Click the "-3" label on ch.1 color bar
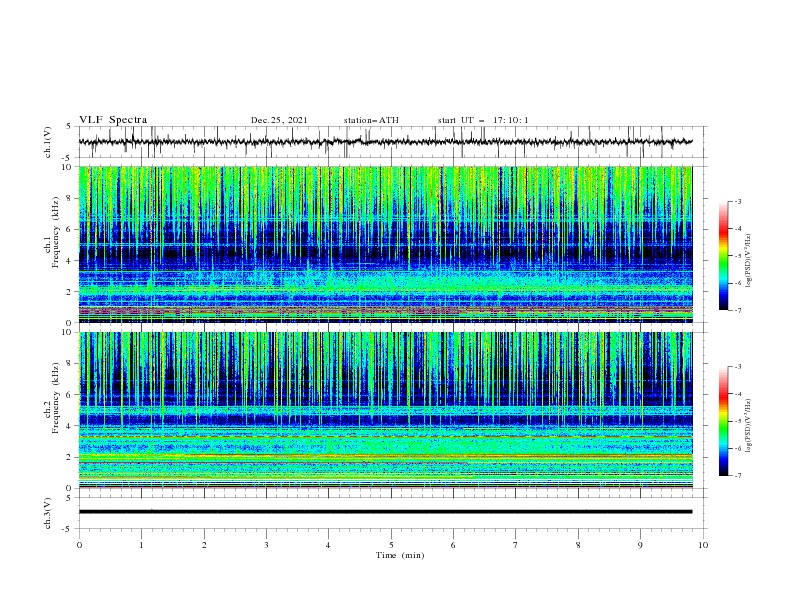 point(737,201)
